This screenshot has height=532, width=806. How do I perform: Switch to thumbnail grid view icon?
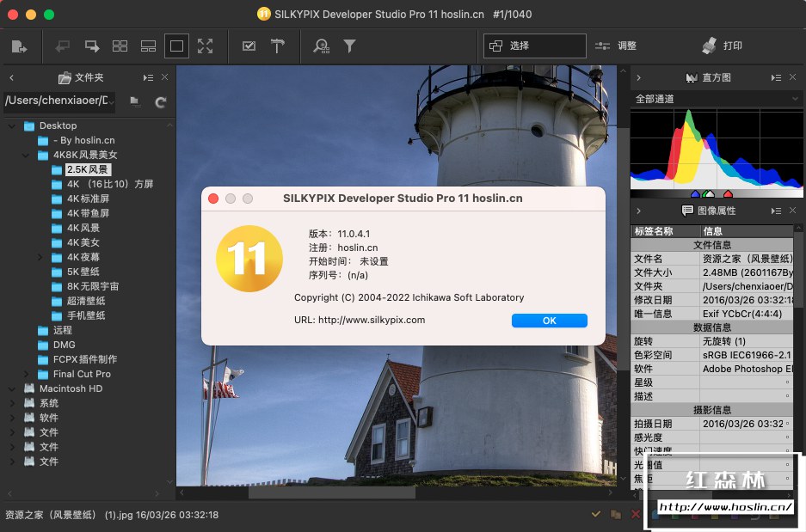click(120, 46)
